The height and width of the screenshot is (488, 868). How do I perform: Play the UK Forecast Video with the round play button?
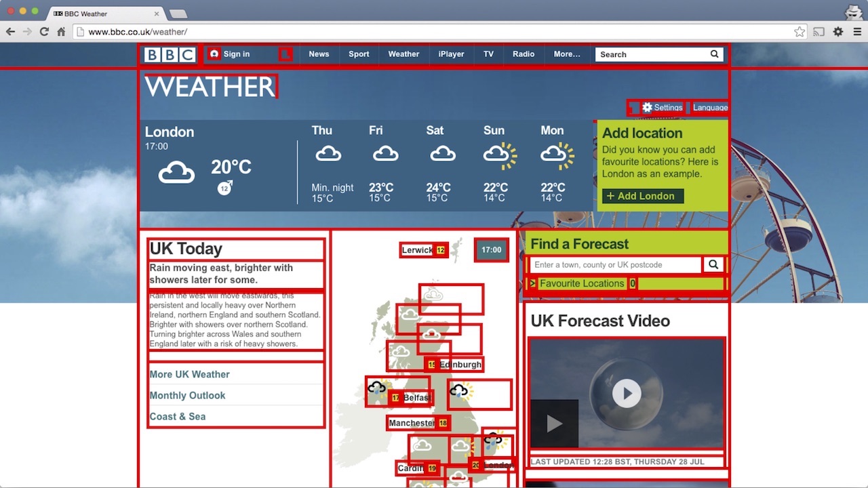pyautogui.click(x=627, y=393)
